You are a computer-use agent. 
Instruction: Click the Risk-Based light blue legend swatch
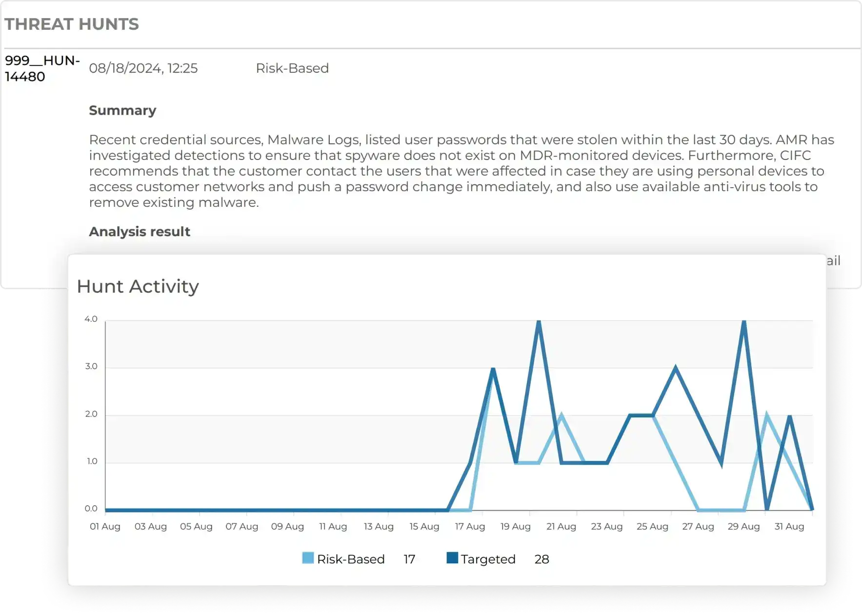click(308, 558)
